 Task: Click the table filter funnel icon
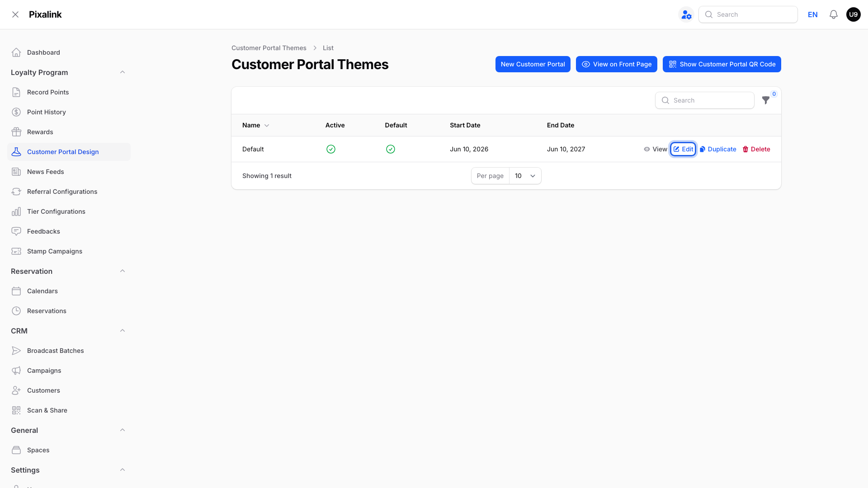(x=766, y=100)
